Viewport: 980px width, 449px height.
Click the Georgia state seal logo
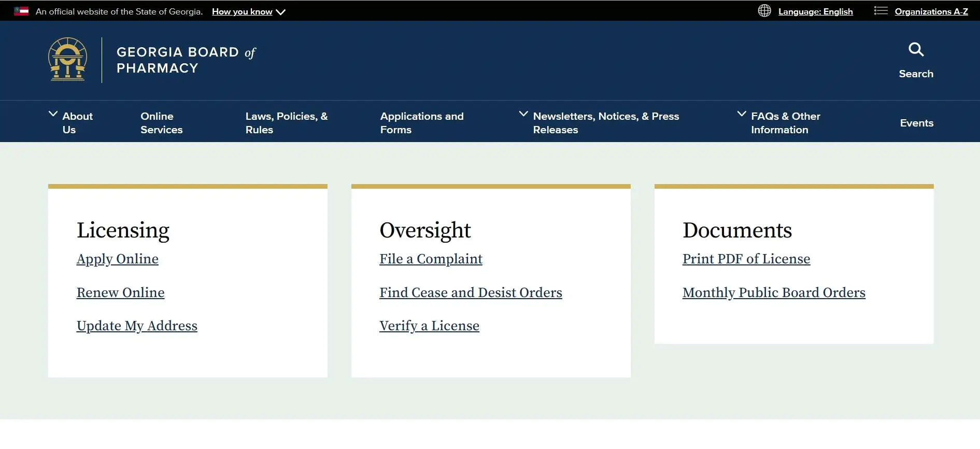(x=67, y=60)
